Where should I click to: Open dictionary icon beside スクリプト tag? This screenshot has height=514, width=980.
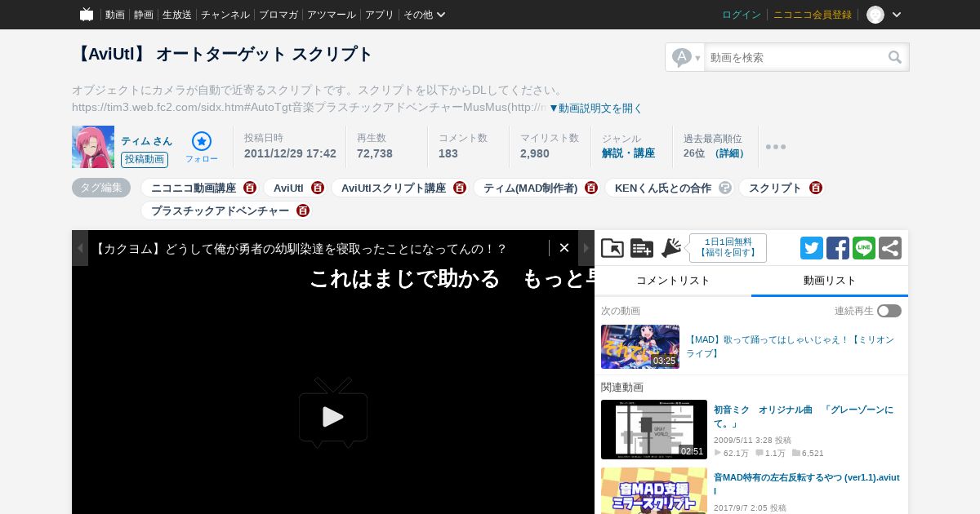click(x=816, y=188)
